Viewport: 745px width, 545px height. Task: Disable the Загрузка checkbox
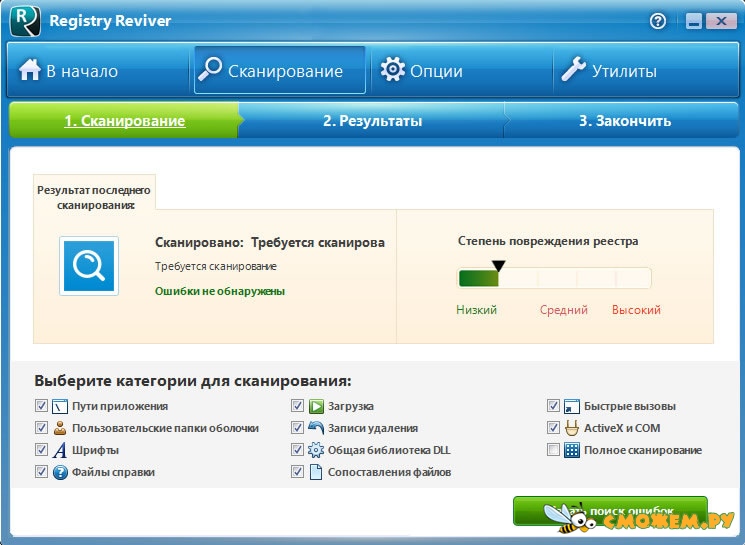(x=297, y=406)
